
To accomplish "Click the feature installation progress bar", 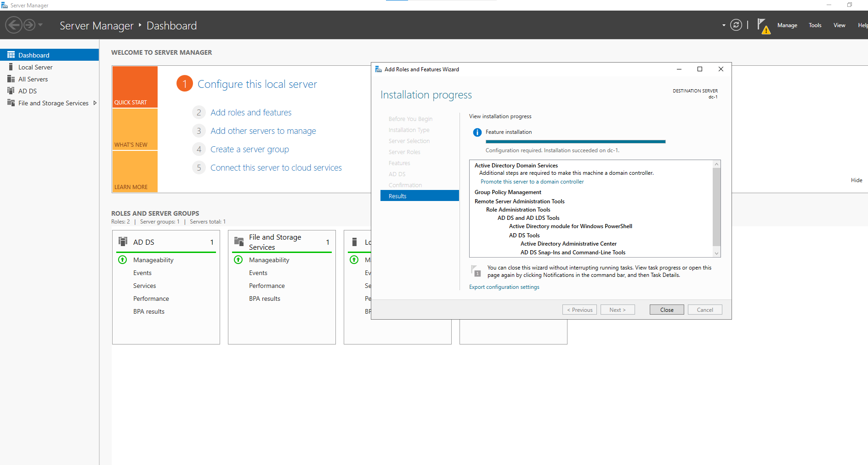I will pos(575,142).
